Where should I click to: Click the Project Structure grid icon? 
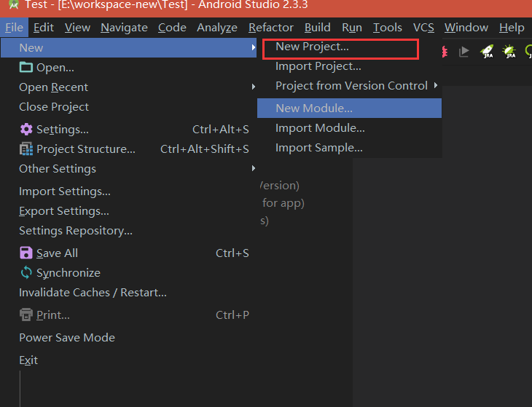point(26,149)
